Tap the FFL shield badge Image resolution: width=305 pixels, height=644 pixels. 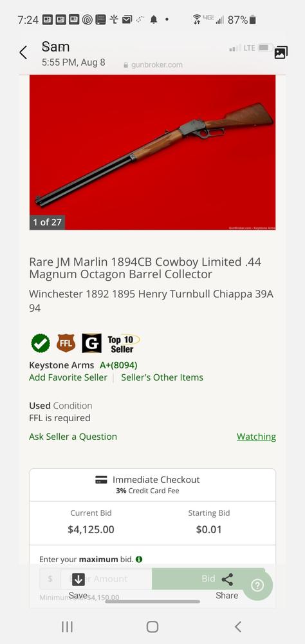(x=66, y=343)
